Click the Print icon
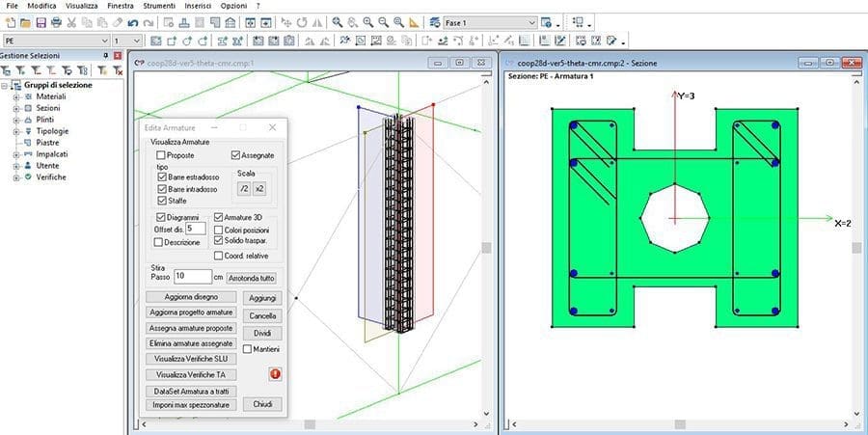Image resolution: width=868 pixels, height=435 pixels. [x=56, y=23]
